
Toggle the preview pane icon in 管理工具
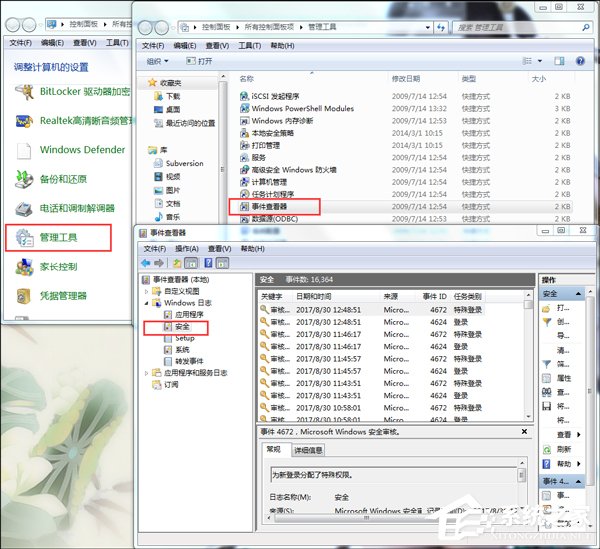tap(559, 61)
